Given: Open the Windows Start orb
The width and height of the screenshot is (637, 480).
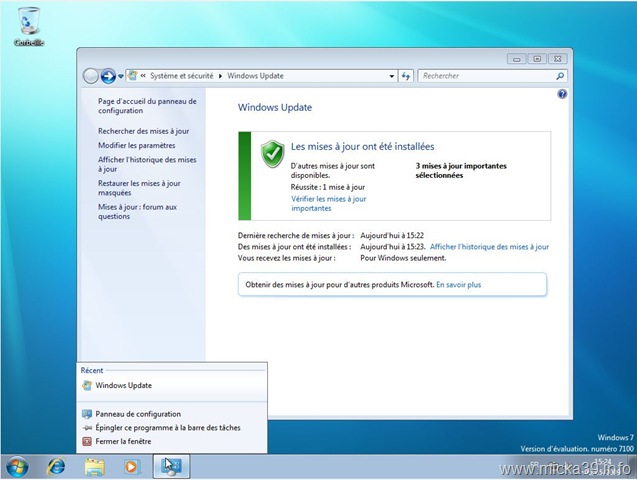Looking at the screenshot, I should click(x=17, y=467).
